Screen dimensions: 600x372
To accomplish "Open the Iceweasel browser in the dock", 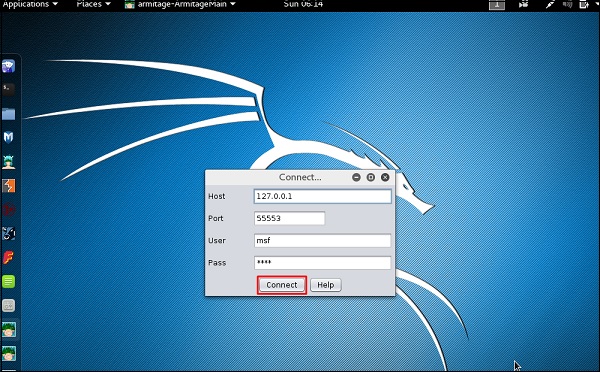I will coord(8,66).
